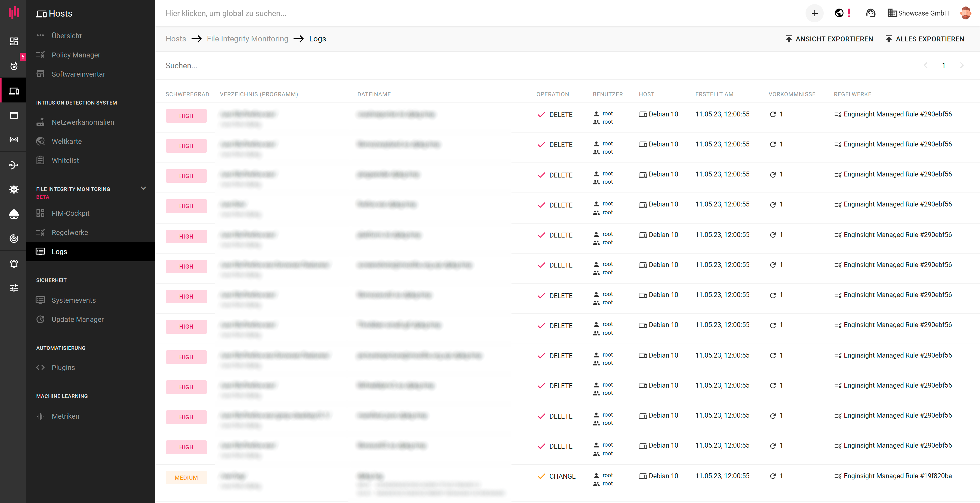Open the flame issues icon with badge
This screenshot has width=980, height=503.
(14, 65)
